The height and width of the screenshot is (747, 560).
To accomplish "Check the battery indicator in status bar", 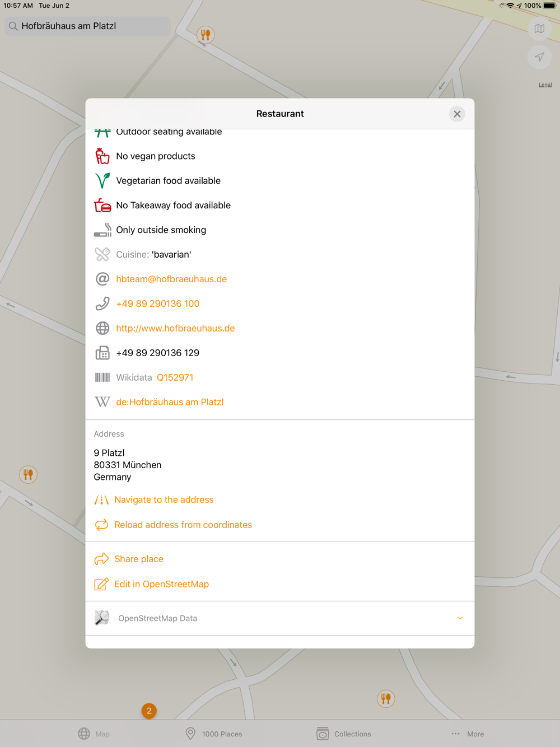I will [549, 6].
